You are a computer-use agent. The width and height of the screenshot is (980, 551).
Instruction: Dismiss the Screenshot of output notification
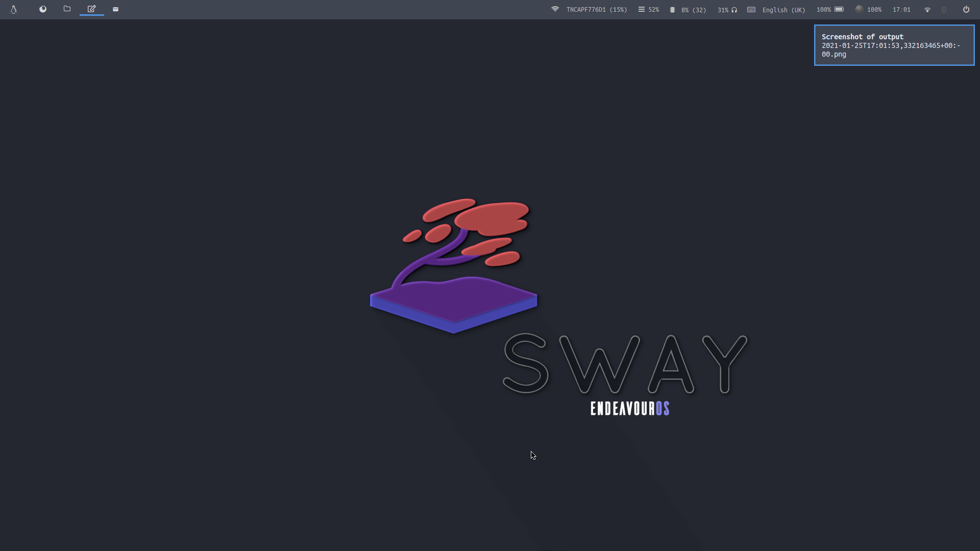[894, 45]
